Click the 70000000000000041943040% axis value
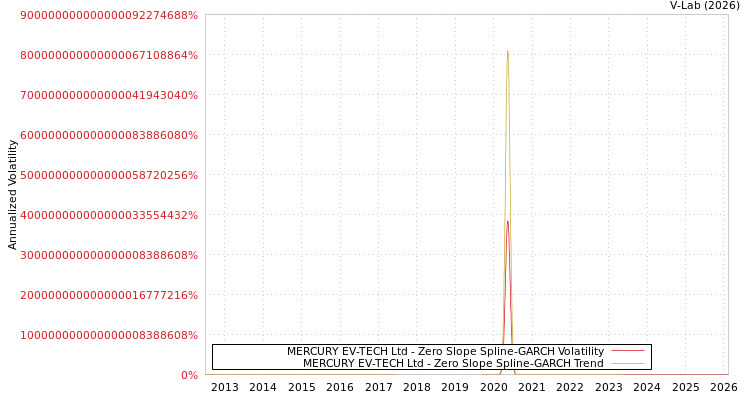The height and width of the screenshot is (400, 750). [x=109, y=95]
